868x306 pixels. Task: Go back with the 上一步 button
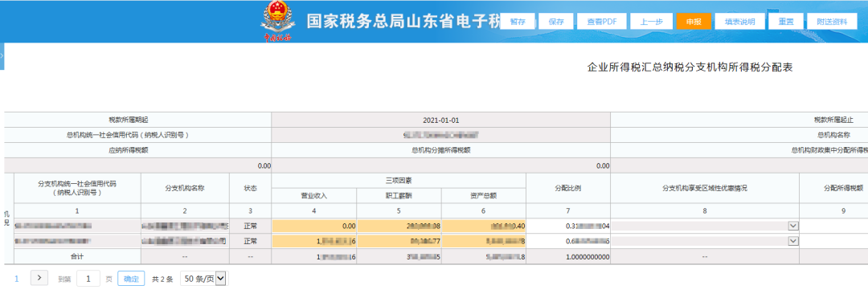pos(651,22)
